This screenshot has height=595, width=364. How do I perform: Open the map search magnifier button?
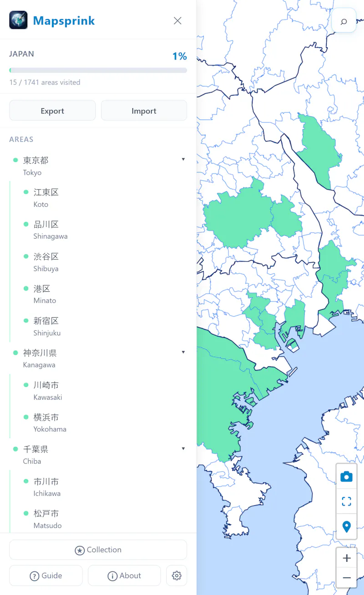tap(344, 21)
